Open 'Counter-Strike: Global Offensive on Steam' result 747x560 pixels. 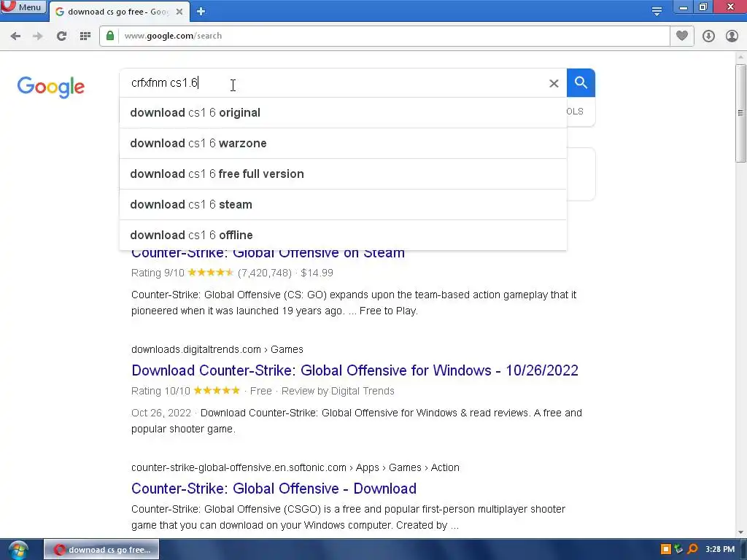coord(268,254)
